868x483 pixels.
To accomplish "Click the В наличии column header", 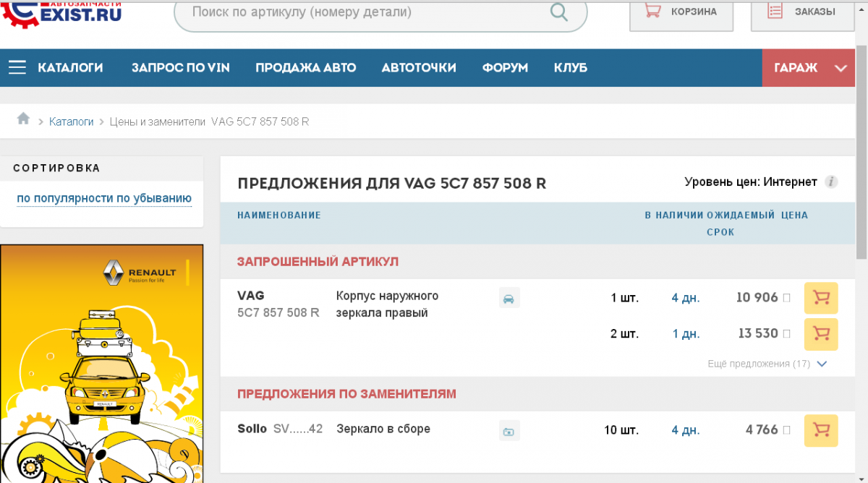I will (x=673, y=215).
